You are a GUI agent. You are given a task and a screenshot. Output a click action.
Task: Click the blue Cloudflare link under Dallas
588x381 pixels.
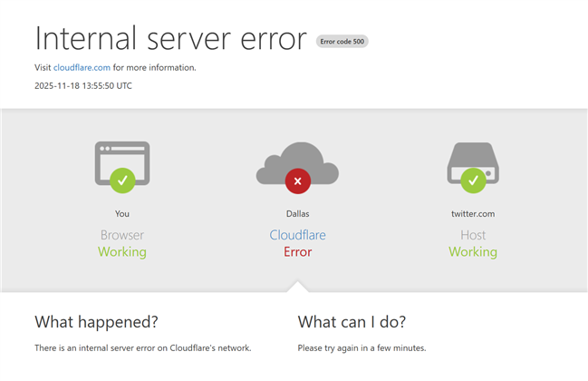(297, 235)
